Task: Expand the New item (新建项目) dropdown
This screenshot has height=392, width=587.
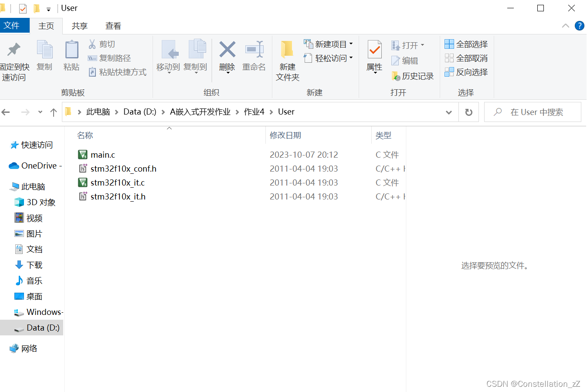Action: pyautogui.click(x=351, y=44)
